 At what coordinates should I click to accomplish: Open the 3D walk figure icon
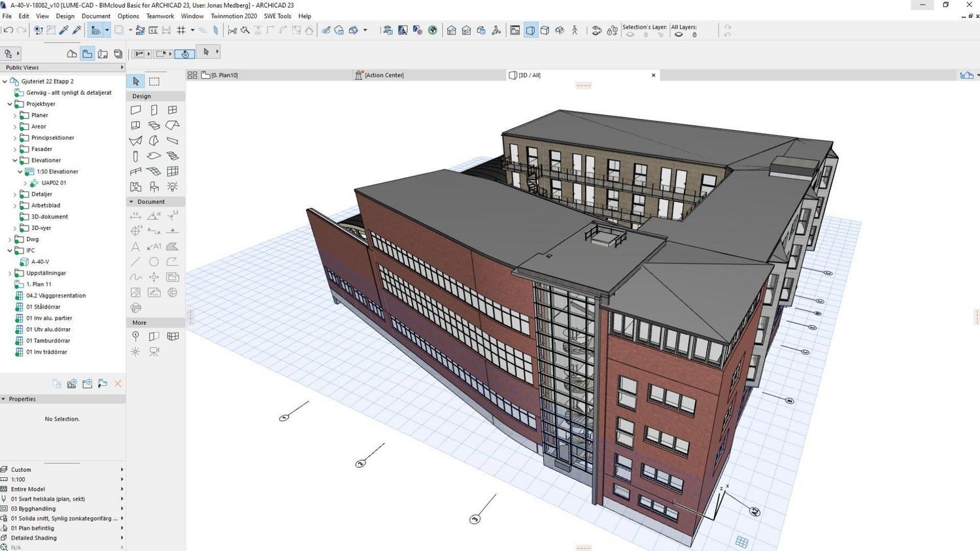coord(575,30)
